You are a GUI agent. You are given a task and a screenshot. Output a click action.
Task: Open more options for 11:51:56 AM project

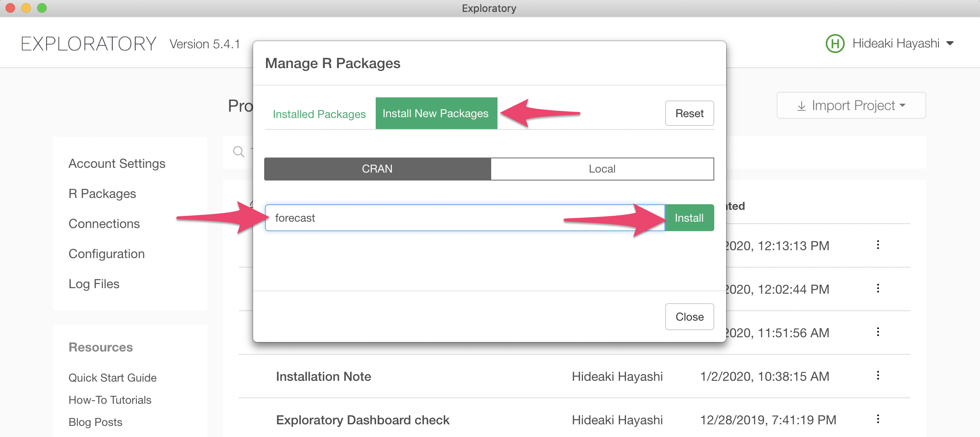[x=878, y=332]
